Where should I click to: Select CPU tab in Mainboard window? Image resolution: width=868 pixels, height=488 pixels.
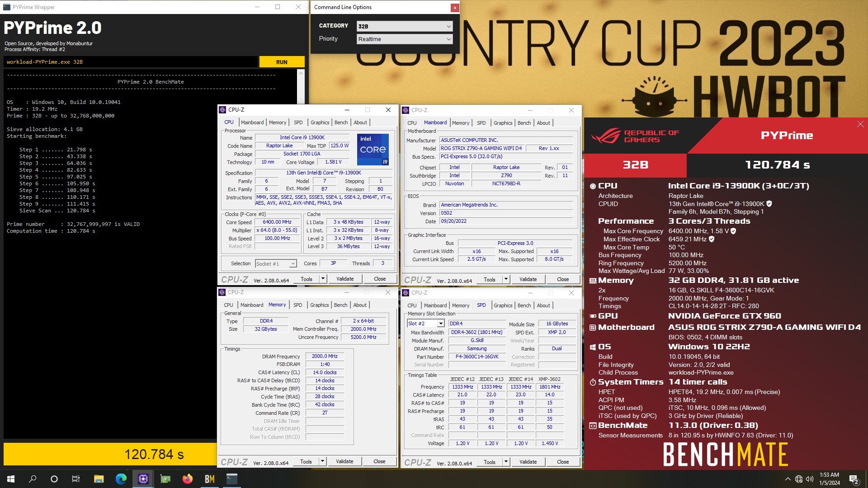[412, 123]
